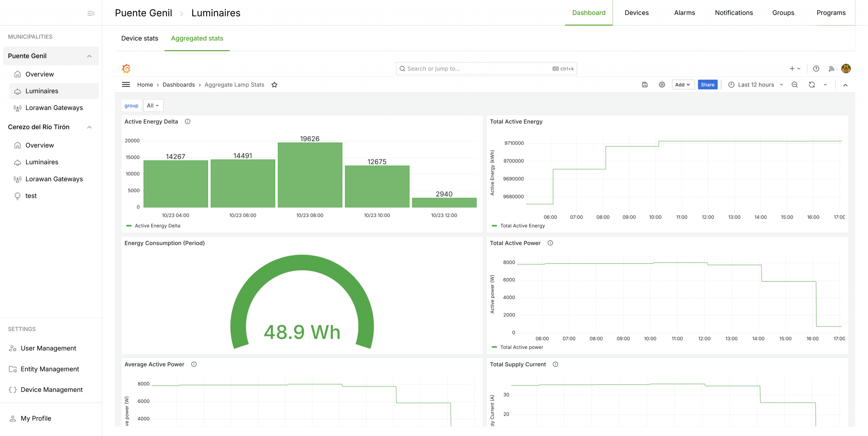The image size is (868, 436).
Task: Open the Last 12 hours time picker
Action: click(x=755, y=85)
